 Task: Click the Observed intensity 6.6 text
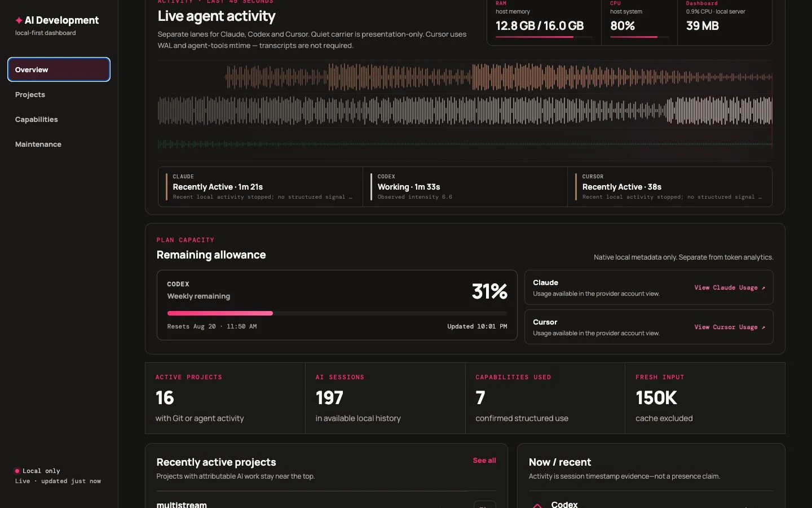[415, 197]
